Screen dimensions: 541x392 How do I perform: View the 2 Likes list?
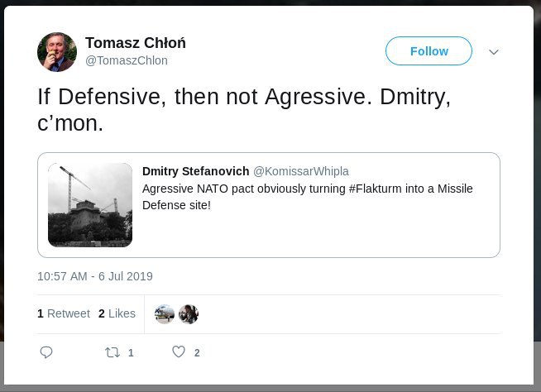(x=117, y=313)
